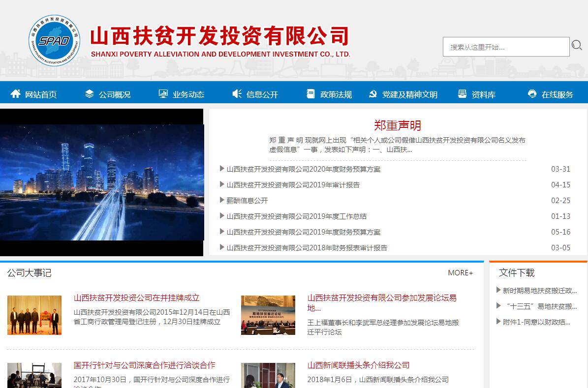Click the city night banner image
Screen dimensions: 588x388
pos(102,182)
